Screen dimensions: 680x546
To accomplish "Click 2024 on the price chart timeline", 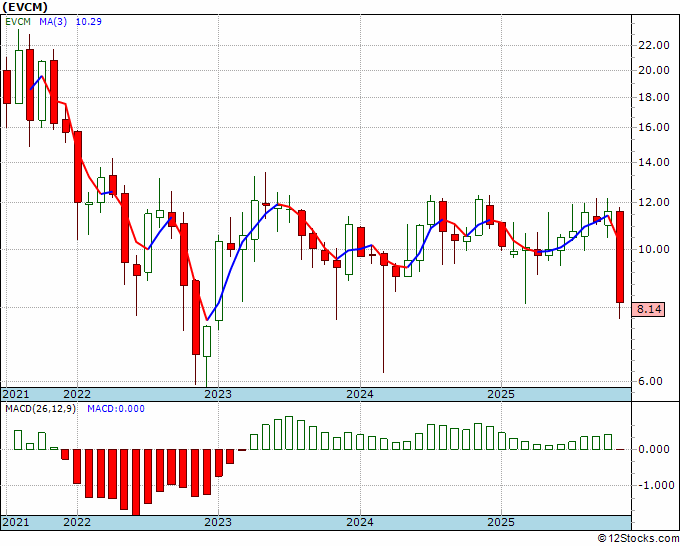I will tap(360, 394).
